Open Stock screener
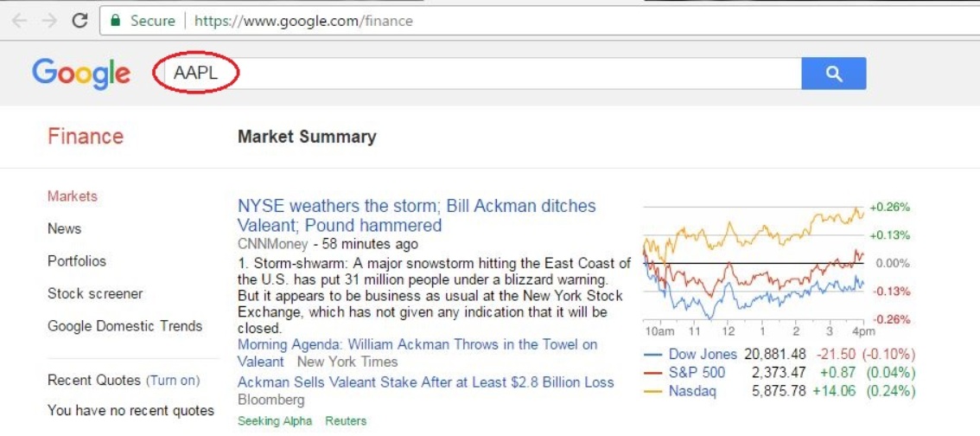 pos(95,294)
